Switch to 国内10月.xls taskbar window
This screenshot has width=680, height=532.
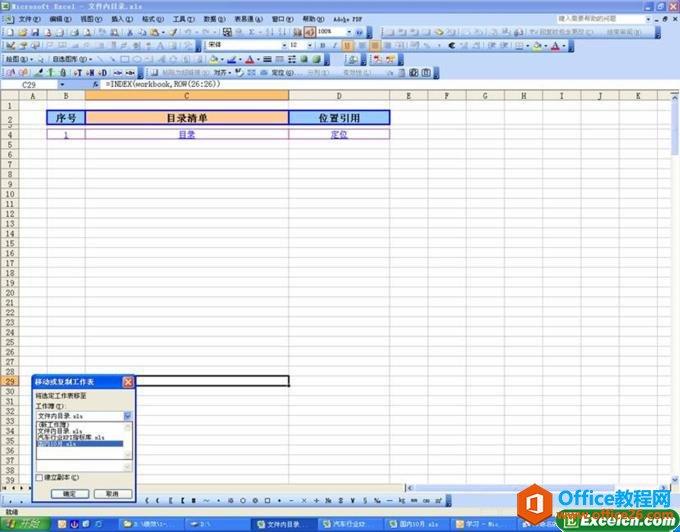tap(416, 524)
